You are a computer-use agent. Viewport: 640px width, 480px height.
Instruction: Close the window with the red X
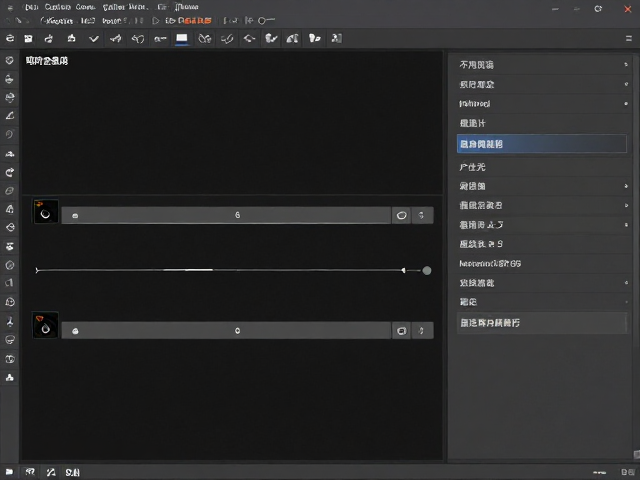[x=627, y=9]
